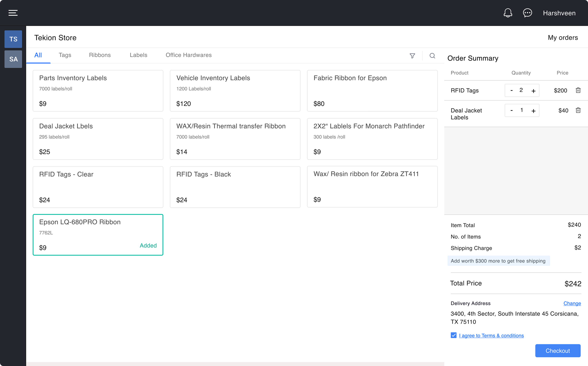Change the delivery address
Image resolution: width=588 pixels, height=366 pixels.
click(572, 303)
